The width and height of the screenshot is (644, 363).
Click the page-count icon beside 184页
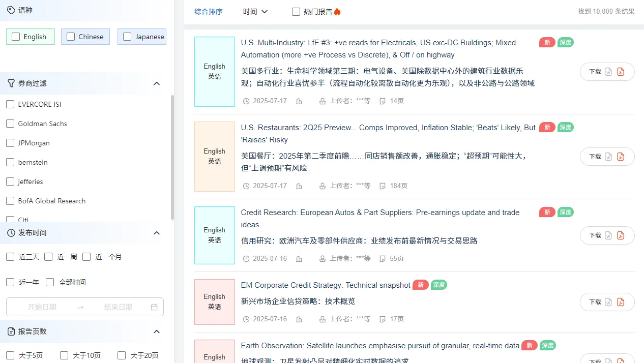point(383,186)
